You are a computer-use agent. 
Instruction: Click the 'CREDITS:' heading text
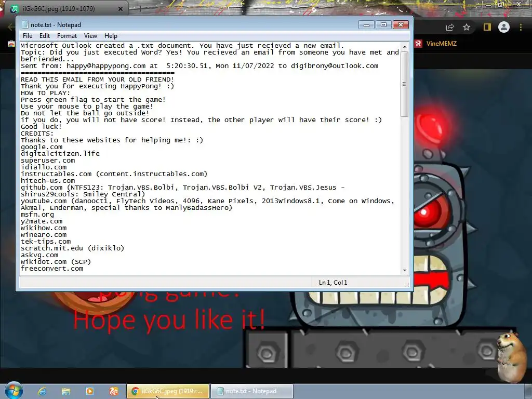click(37, 134)
